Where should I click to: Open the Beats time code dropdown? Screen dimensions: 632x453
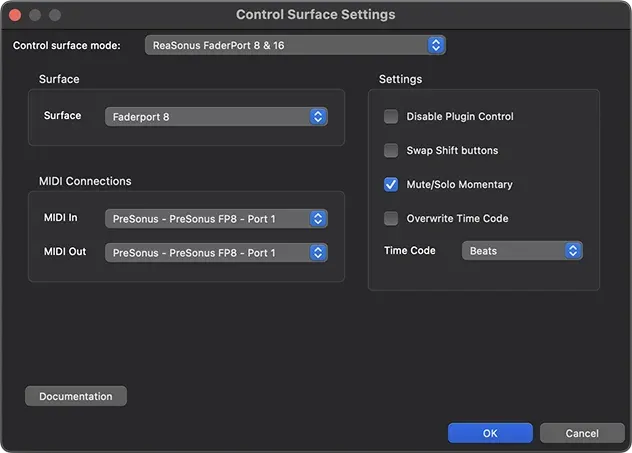coord(522,250)
